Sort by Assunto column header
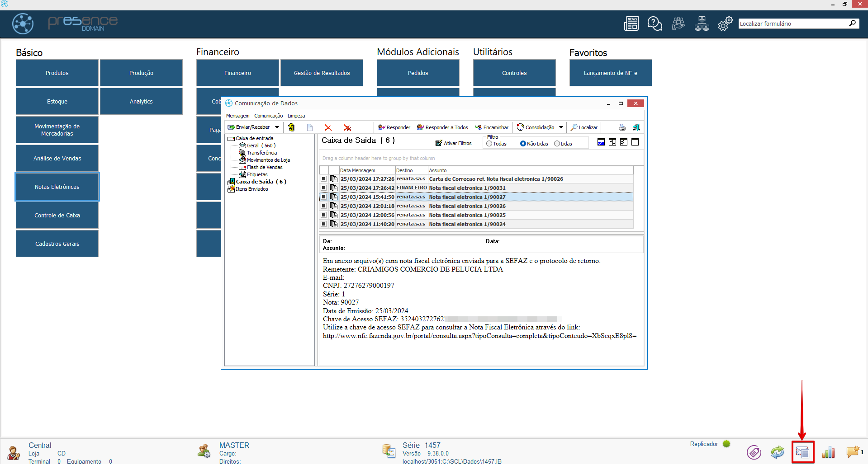The image size is (868, 465). click(x=531, y=170)
